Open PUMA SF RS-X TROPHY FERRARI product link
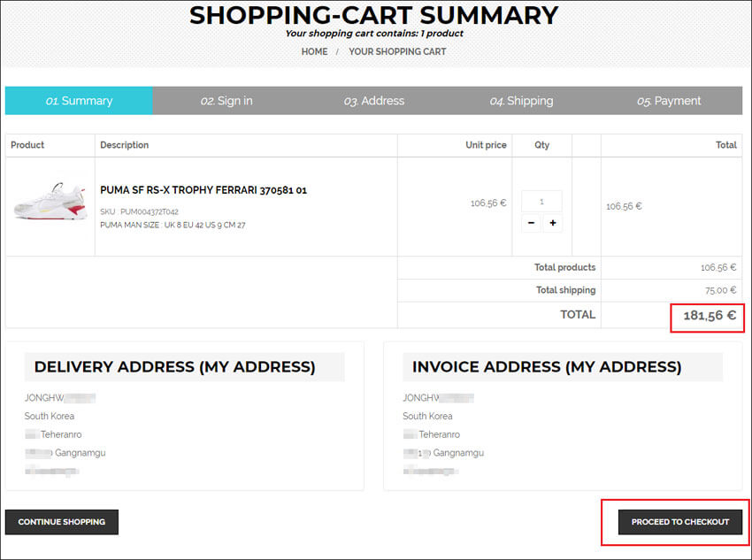Viewport: 752px width, 560px height. pyautogui.click(x=203, y=190)
